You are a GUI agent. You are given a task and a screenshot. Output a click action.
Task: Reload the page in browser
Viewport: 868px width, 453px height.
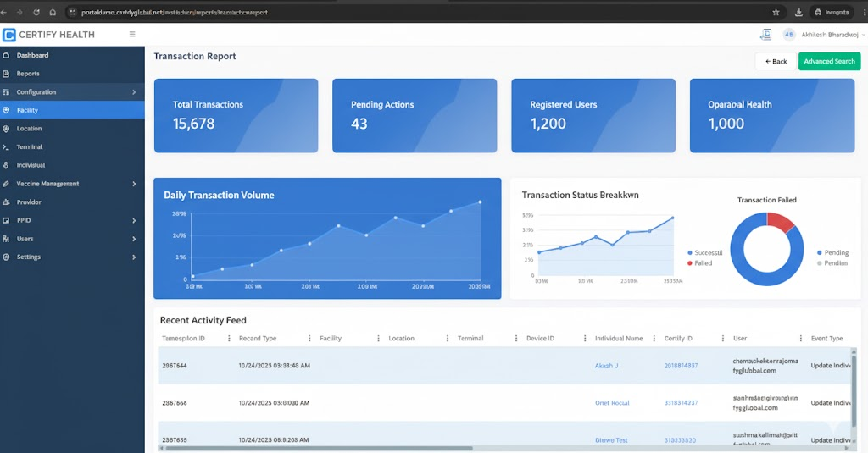click(x=36, y=12)
